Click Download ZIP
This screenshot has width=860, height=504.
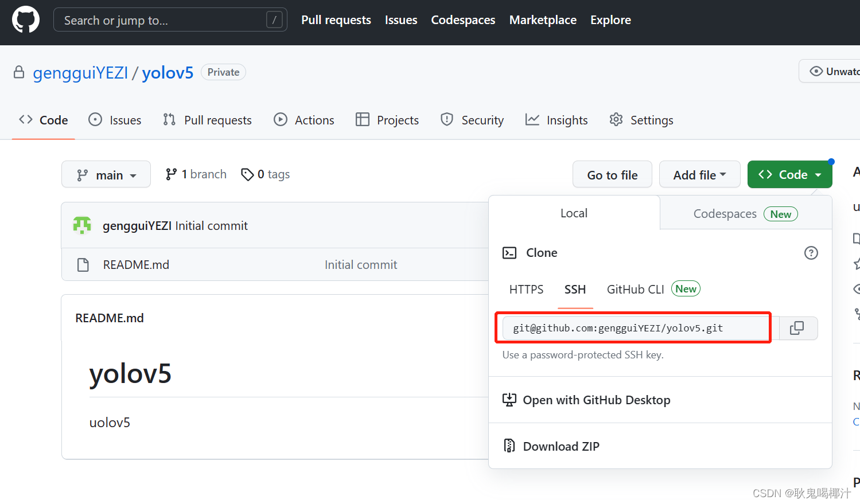coord(551,446)
